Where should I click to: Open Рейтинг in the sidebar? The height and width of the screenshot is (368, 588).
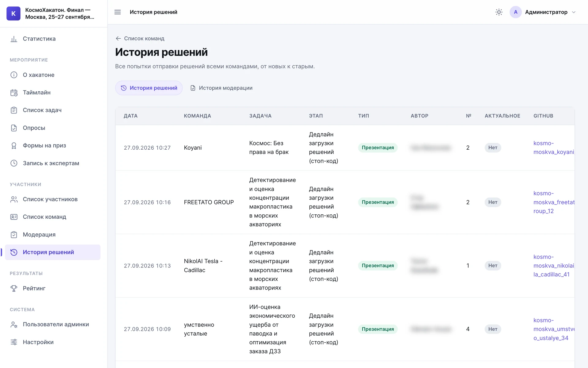(x=53, y=288)
